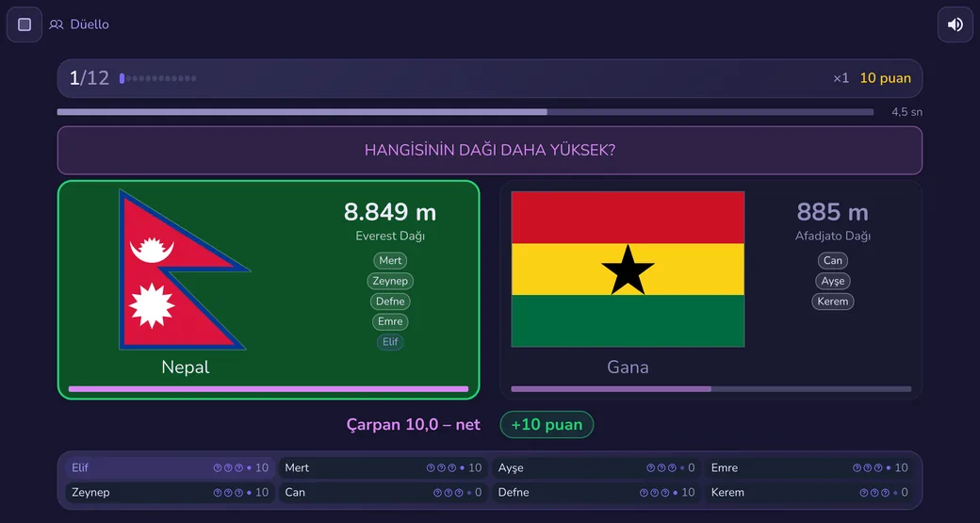Click the Elif tag under Everest Dağı
This screenshot has height=523, width=980.
390,342
